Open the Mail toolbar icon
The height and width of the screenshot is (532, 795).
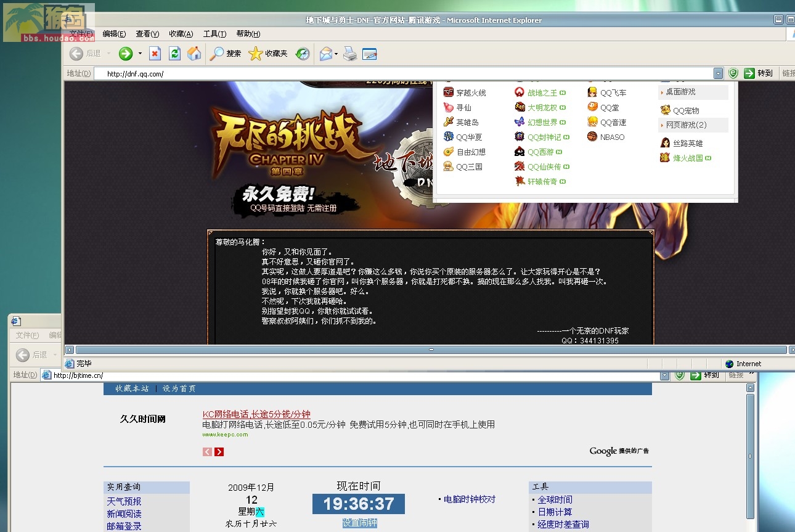pyautogui.click(x=325, y=54)
